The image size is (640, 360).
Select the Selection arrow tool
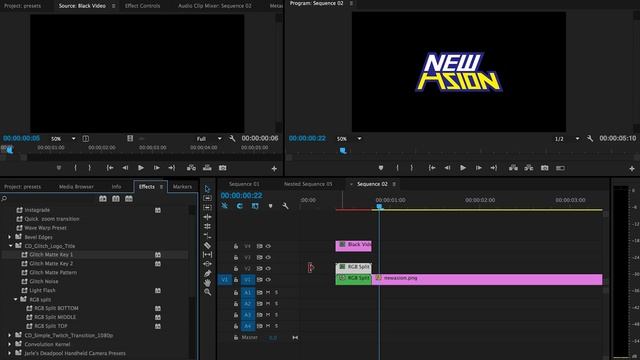coord(207,189)
